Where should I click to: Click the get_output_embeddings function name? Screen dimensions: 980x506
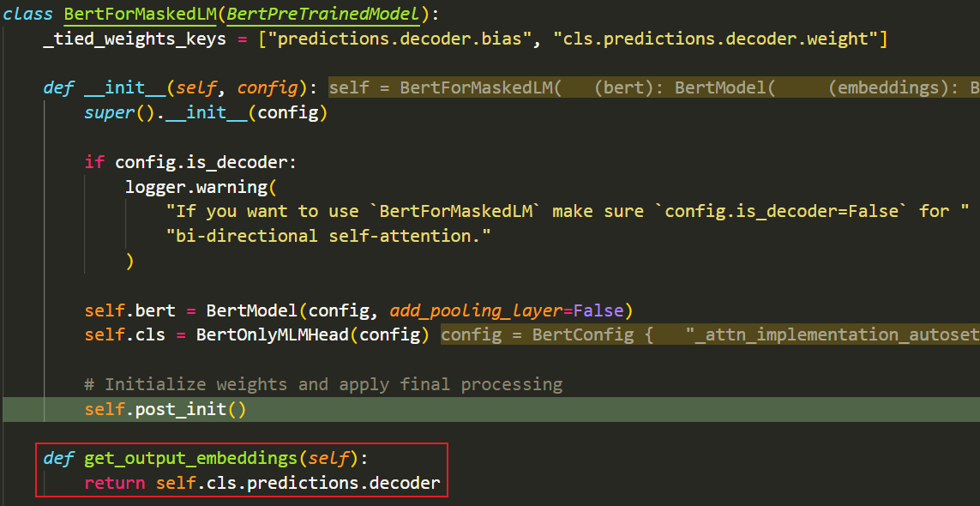[190, 459]
